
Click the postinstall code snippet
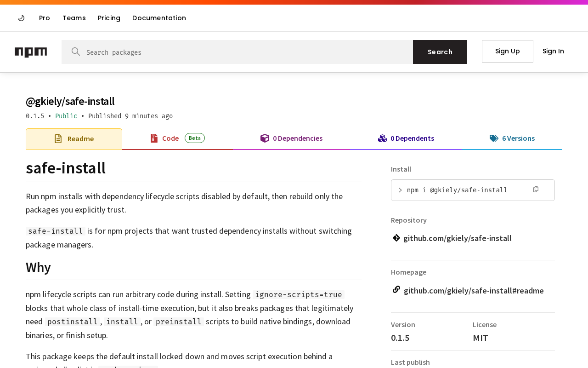(x=72, y=322)
